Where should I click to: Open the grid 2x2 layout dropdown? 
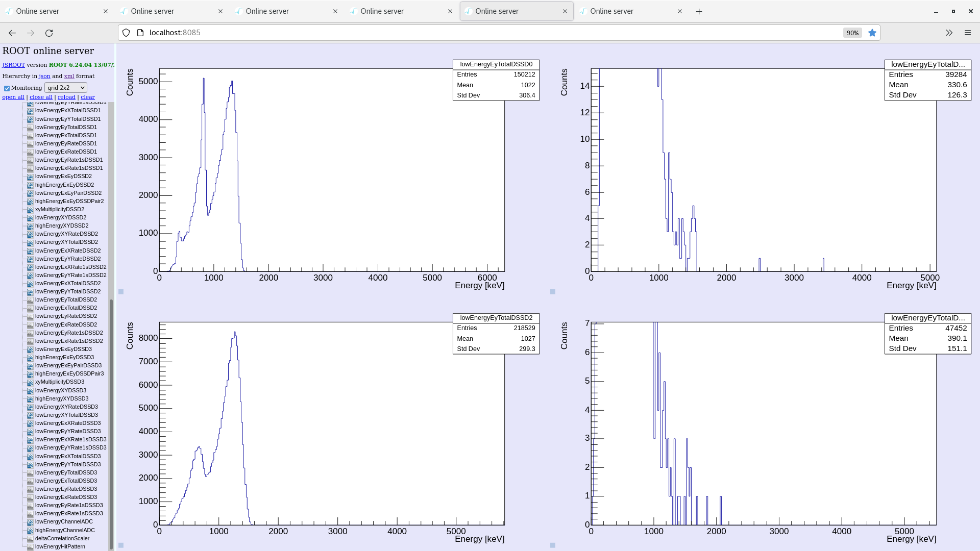(66, 88)
